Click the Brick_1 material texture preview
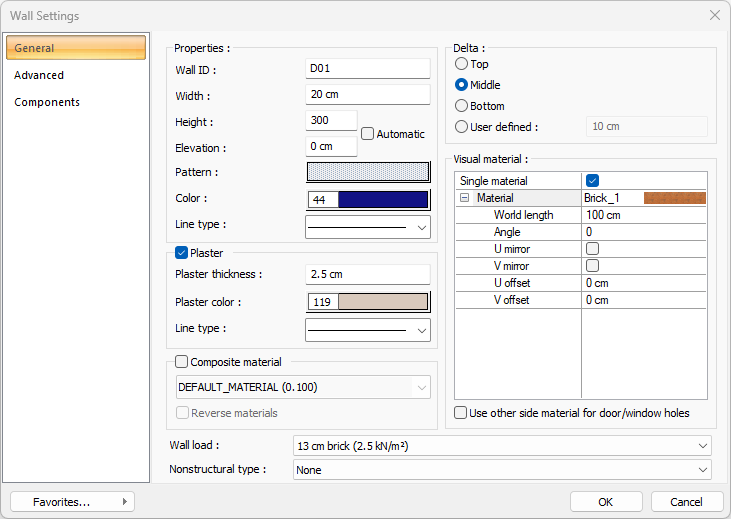Image resolution: width=731 pixels, height=519 pixels. (674, 198)
